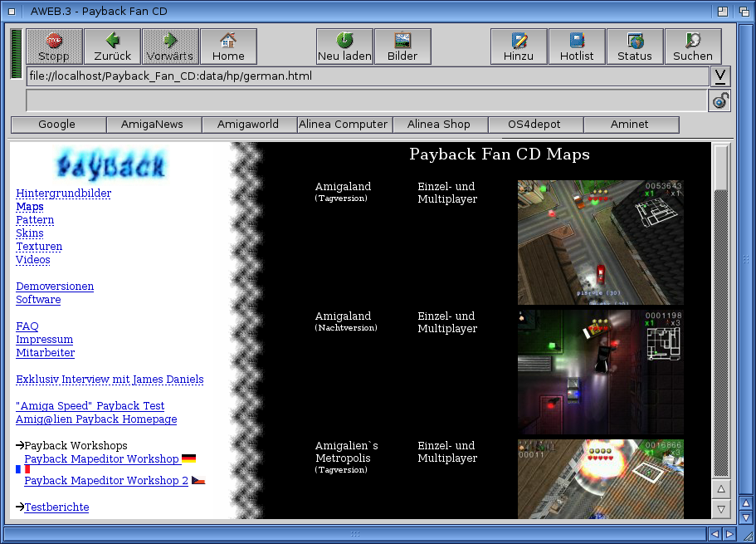Click the padlock security icon
Viewport: 756px width, 544px height.
[720, 101]
